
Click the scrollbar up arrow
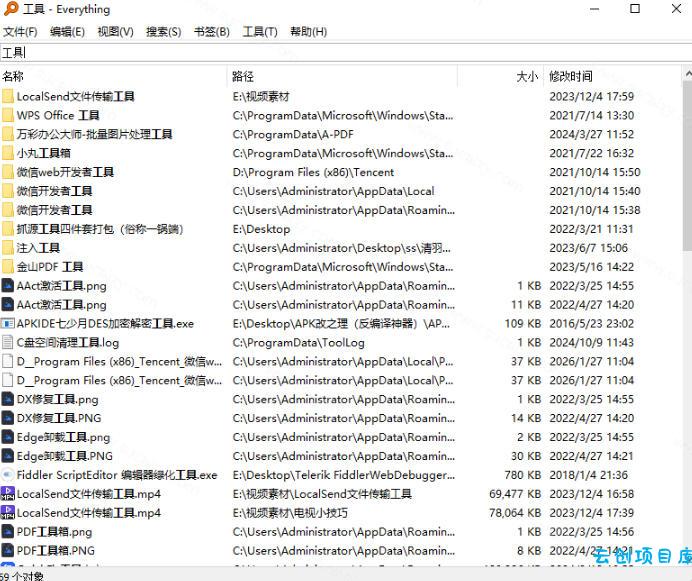(x=687, y=74)
